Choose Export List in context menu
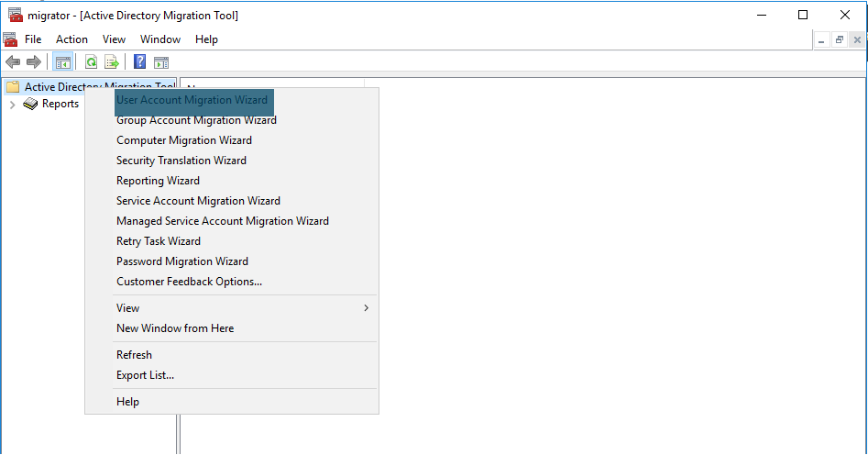This screenshot has width=868, height=455. click(x=145, y=375)
